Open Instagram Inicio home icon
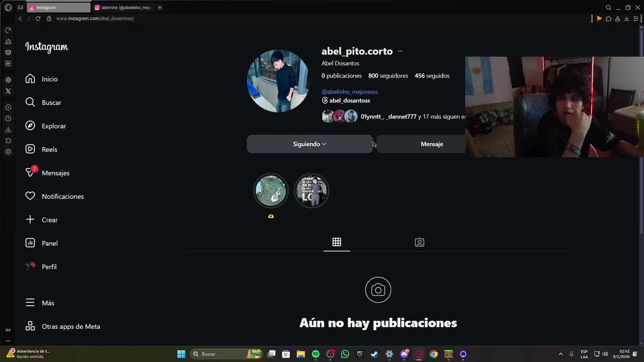This screenshot has width=644, height=362. (x=30, y=79)
